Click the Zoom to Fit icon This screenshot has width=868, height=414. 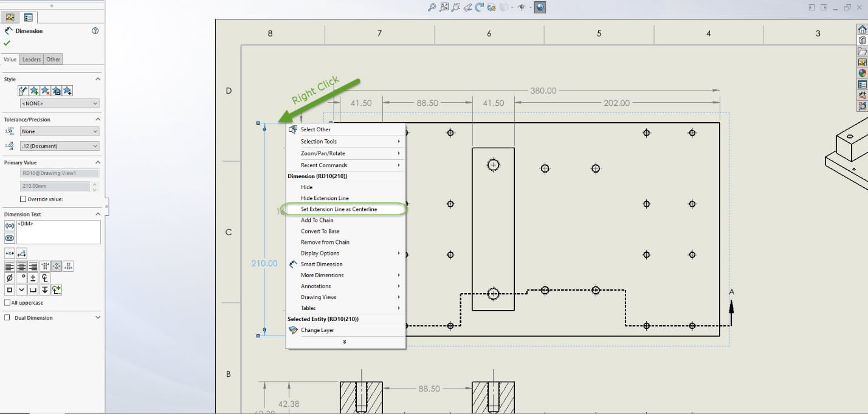click(x=432, y=7)
